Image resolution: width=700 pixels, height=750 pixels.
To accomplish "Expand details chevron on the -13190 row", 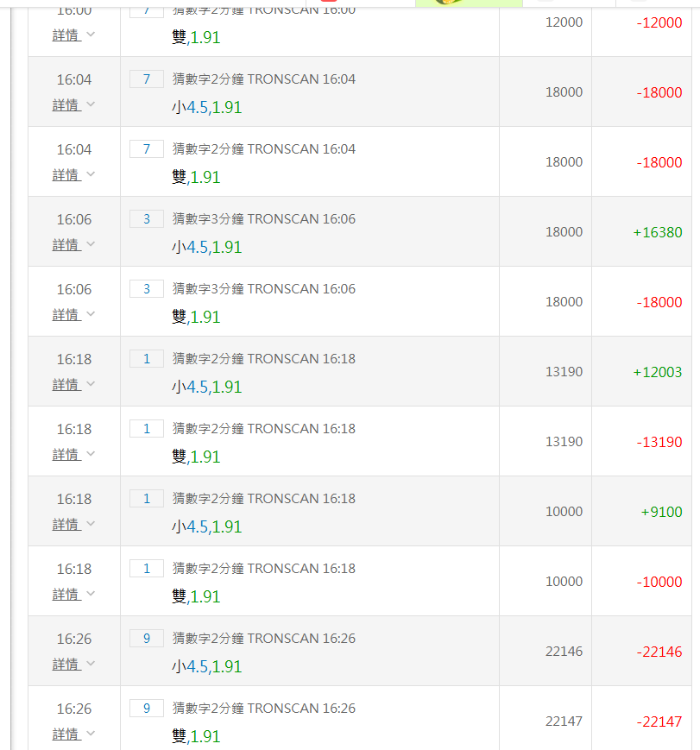I will pos(91,454).
